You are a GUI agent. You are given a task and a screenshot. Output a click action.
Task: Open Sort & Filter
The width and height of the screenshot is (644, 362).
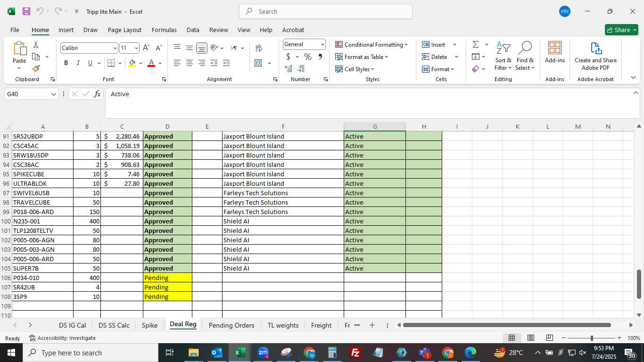[x=503, y=57]
